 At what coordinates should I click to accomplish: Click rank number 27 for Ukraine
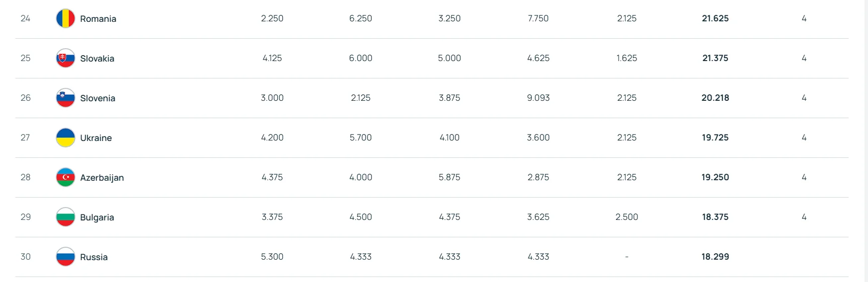pyautogui.click(x=25, y=138)
